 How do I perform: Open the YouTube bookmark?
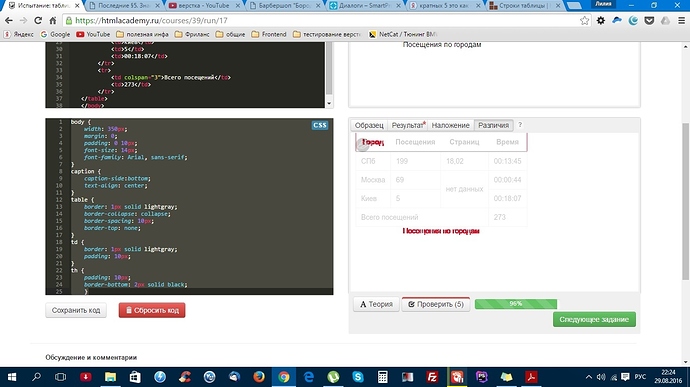point(93,34)
